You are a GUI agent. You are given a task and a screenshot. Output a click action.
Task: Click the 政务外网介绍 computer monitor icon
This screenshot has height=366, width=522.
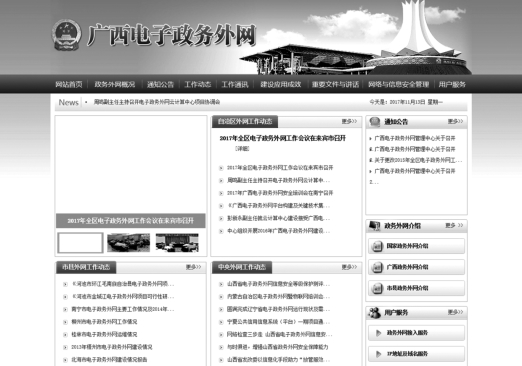click(375, 226)
